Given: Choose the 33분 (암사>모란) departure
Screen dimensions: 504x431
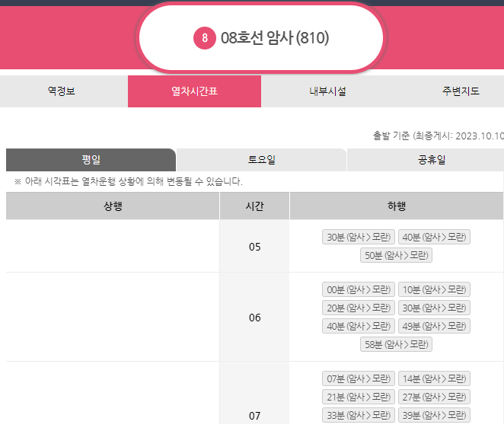Looking at the screenshot, I should [359, 415].
